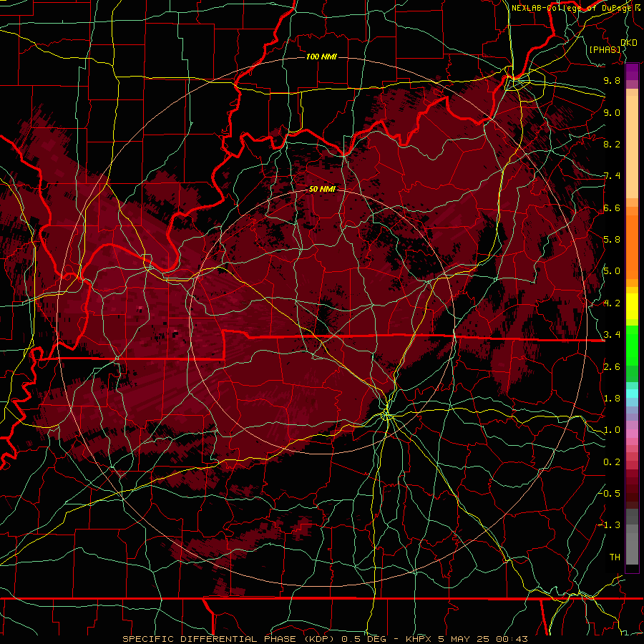Click the 4.2 value on the color scale

[x=612, y=303]
